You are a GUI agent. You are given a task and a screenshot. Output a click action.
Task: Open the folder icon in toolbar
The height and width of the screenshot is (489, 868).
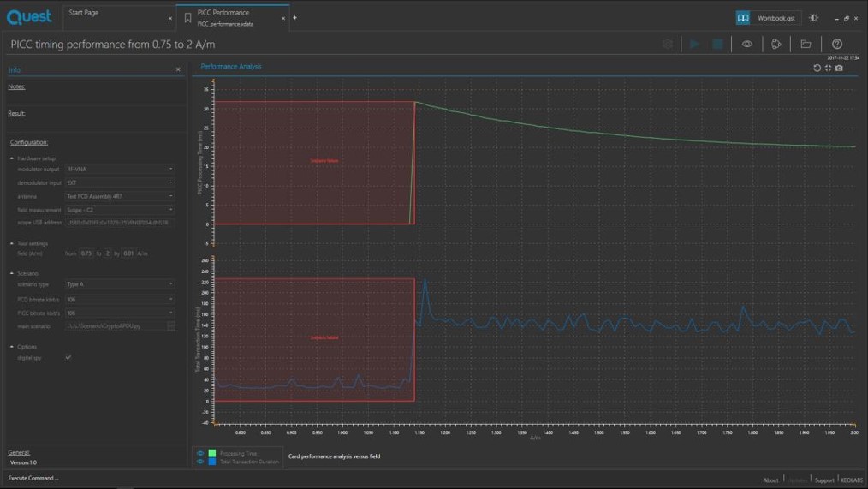806,44
